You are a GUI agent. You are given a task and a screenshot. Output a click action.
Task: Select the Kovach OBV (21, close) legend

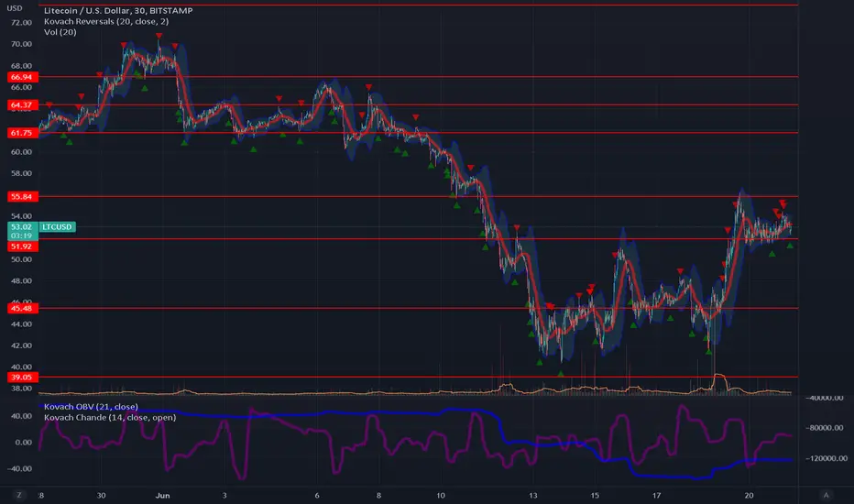91,407
